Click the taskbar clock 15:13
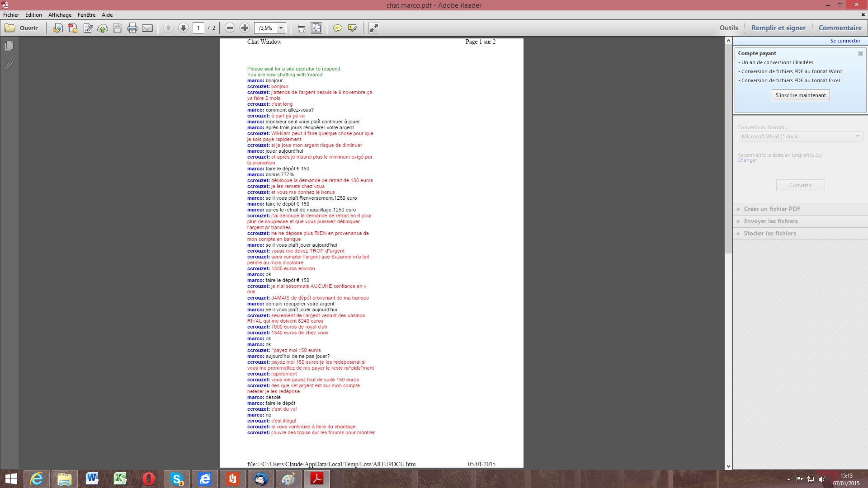This screenshot has width=868, height=488. click(x=846, y=475)
